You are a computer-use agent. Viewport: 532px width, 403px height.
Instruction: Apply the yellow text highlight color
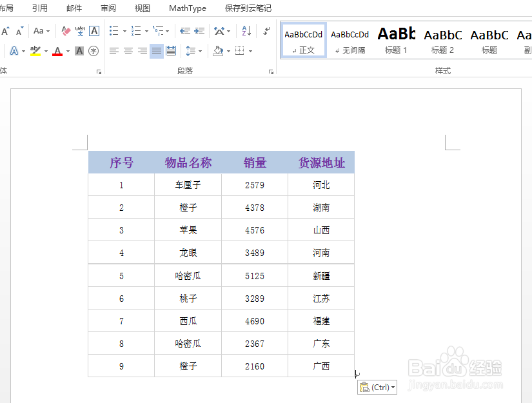(x=35, y=51)
